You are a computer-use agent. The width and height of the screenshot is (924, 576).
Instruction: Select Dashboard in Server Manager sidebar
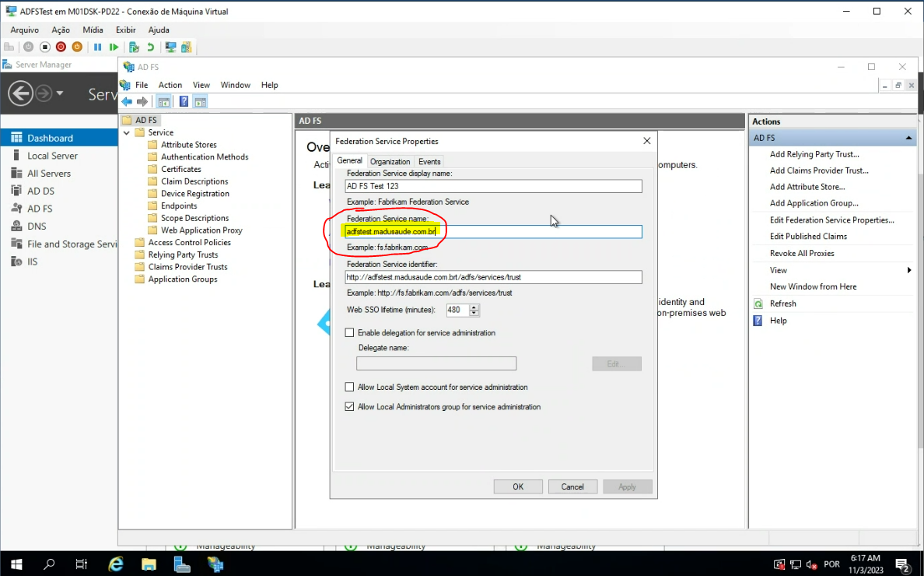59,138
